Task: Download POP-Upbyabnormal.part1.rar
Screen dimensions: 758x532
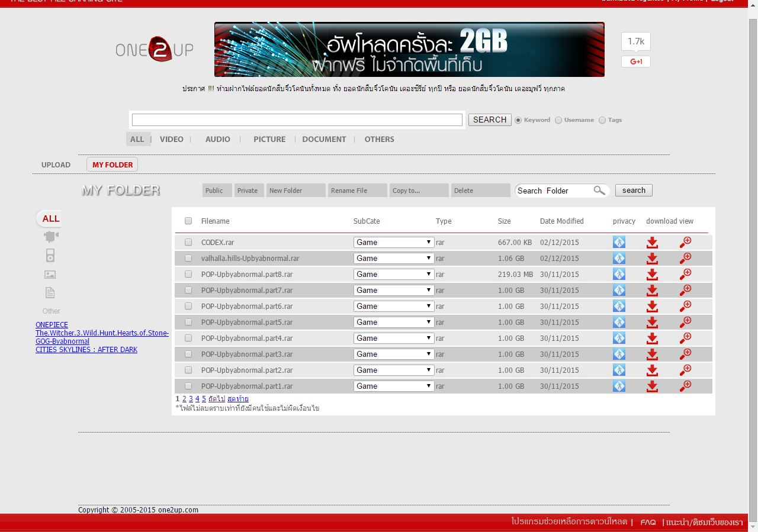Action: (x=652, y=386)
